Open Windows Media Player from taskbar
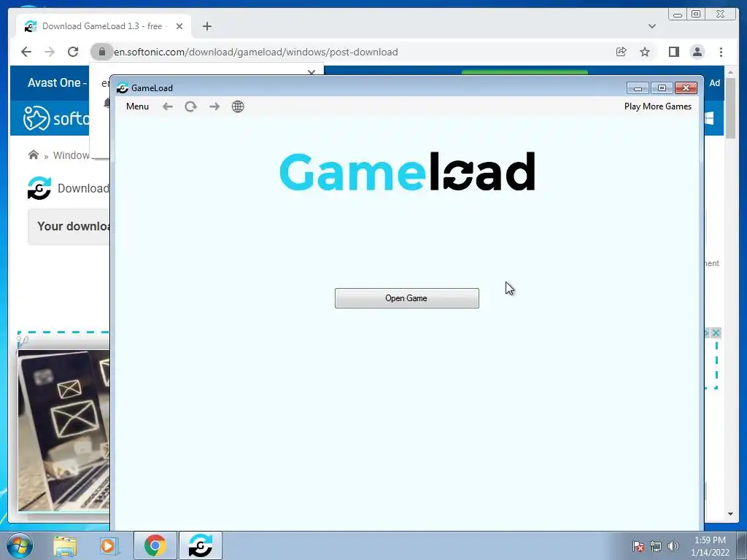 109,545
